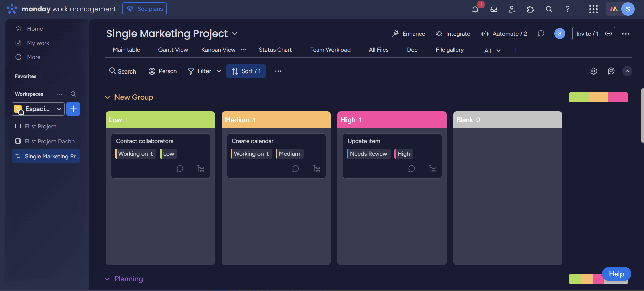Open the Create calendar card
This screenshot has height=291, width=644.
pos(252,141)
